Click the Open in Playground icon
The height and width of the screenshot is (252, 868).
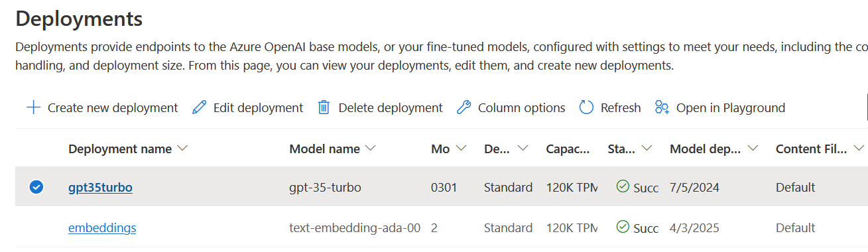point(662,107)
